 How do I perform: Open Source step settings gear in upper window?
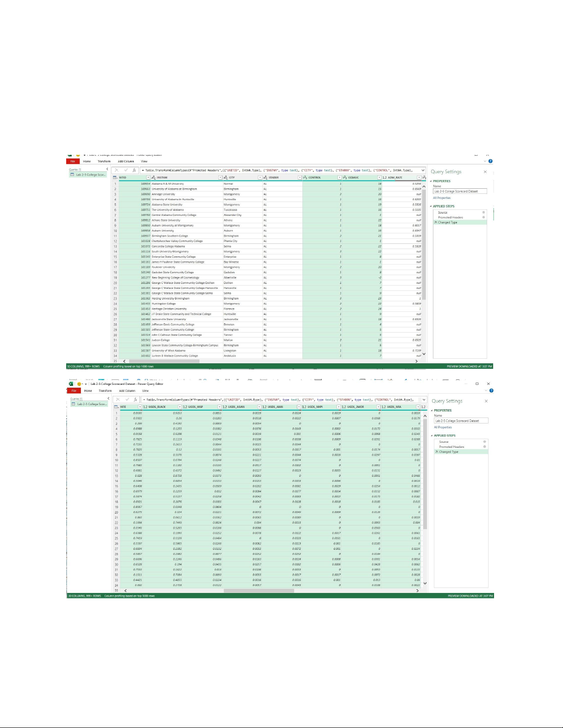[x=483, y=213]
